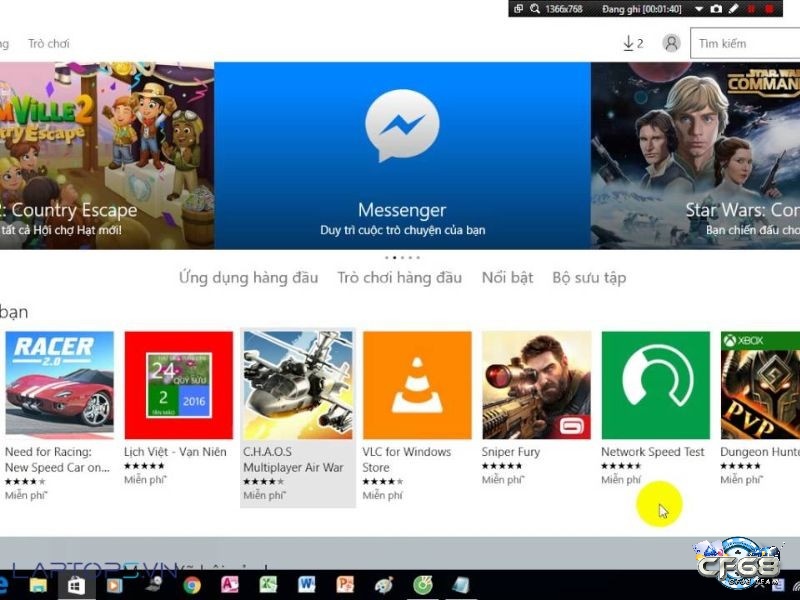Stop the recording with red stop button

769,9
